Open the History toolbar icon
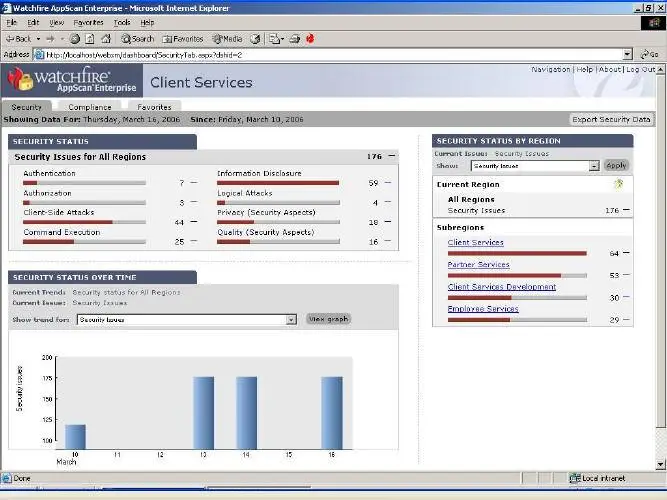 click(255, 39)
